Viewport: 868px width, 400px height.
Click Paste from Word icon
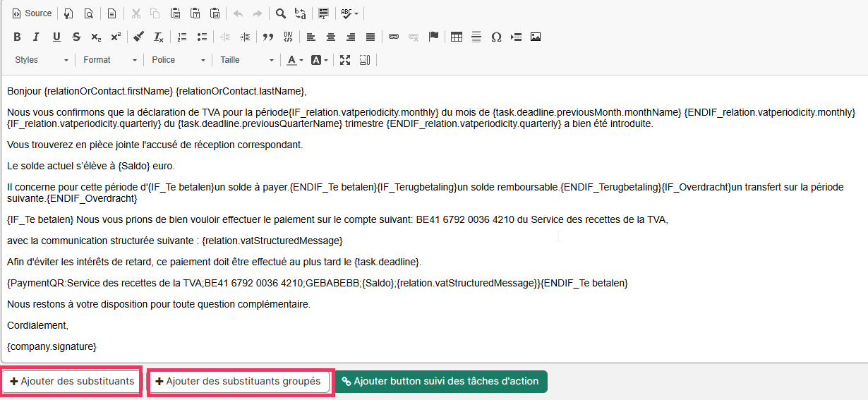coord(215,13)
